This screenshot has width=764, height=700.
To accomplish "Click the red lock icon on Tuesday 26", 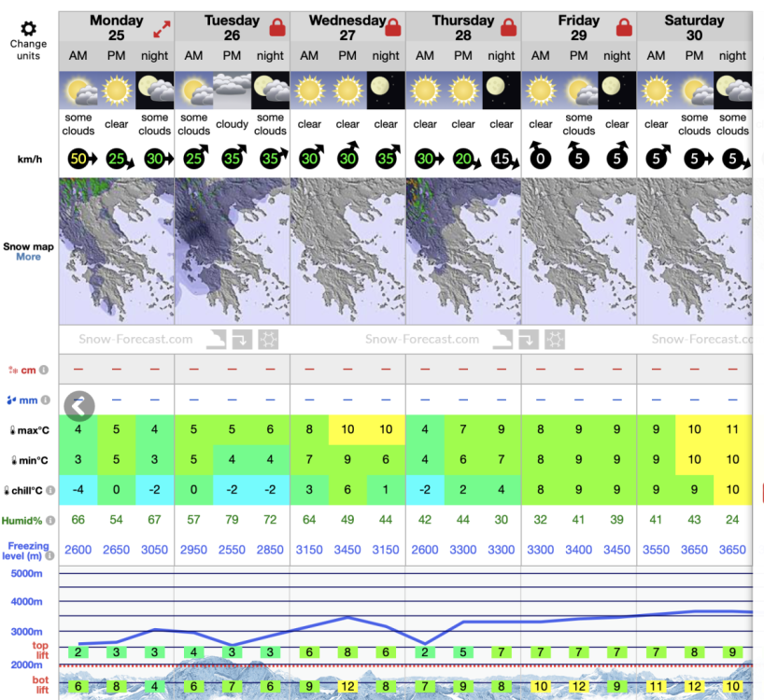I will coord(277,27).
